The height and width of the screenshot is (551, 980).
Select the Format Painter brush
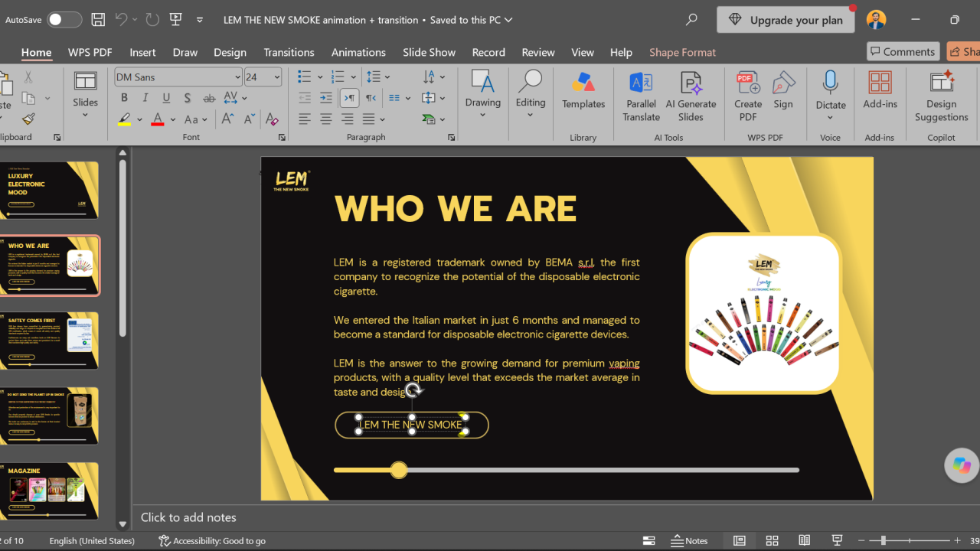point(28,119)
